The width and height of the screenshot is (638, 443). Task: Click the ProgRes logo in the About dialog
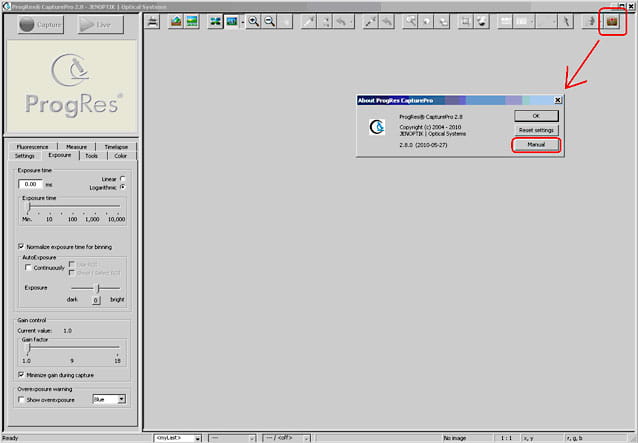(377, 127)
